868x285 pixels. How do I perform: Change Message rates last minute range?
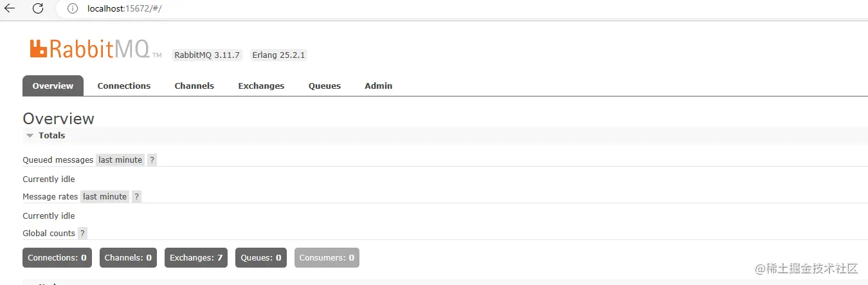coord(105,197)
